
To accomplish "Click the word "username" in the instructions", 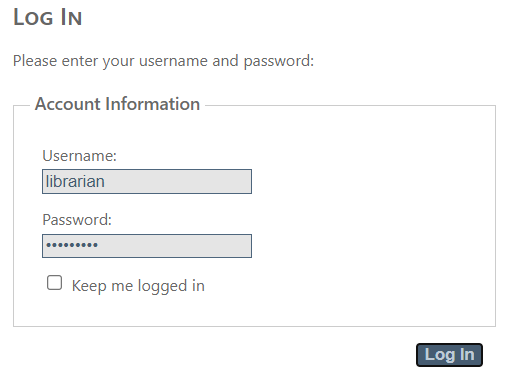I will [x=173, y=62].
